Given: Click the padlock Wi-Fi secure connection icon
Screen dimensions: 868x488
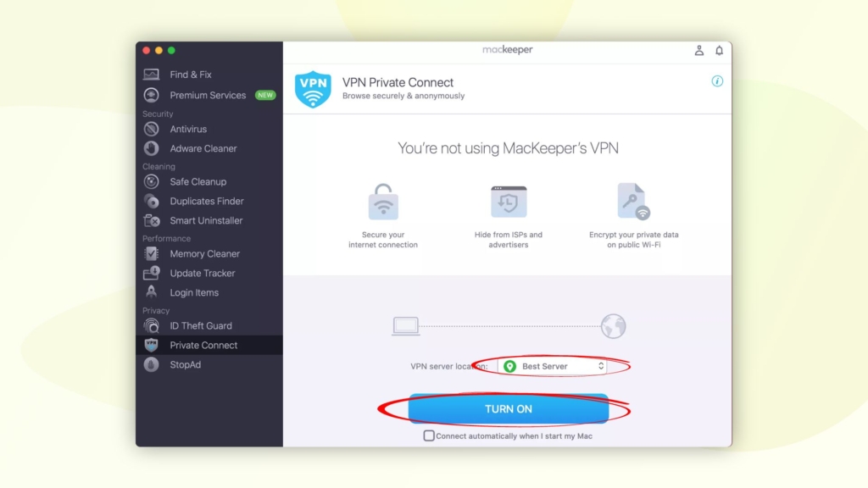Looking at the screenshot, I should [383, 202].
